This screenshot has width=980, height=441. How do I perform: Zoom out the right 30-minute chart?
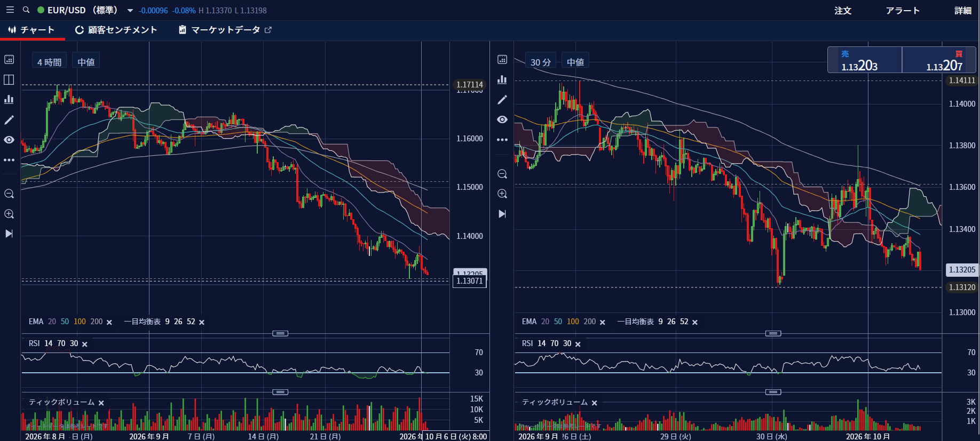click(502, 174)
